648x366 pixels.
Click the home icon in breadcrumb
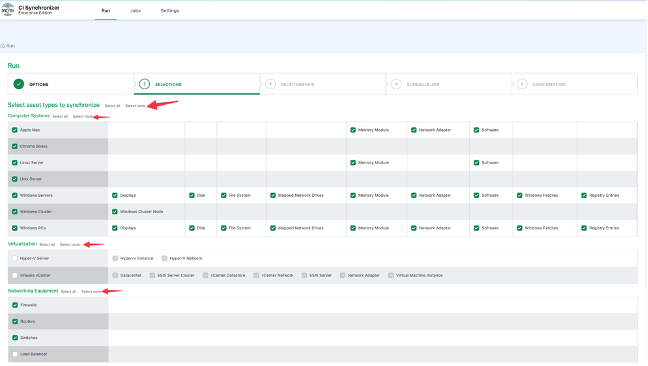2,46
